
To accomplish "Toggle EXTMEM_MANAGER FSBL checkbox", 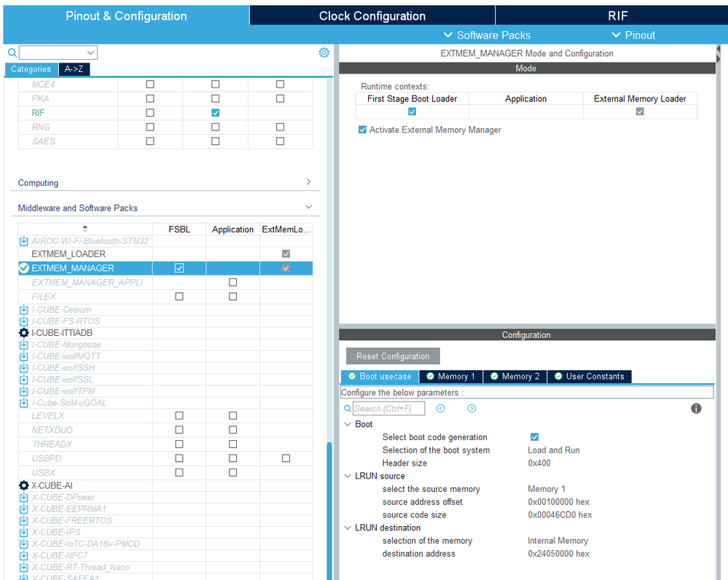I will click(179, 268).
